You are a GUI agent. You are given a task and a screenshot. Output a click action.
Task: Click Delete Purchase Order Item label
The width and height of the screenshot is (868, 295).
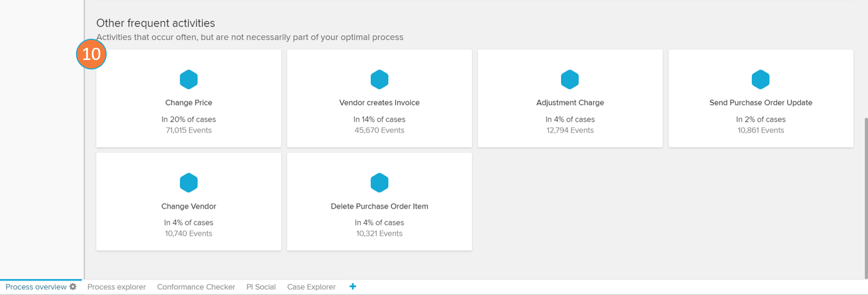[x=379, y=206]
